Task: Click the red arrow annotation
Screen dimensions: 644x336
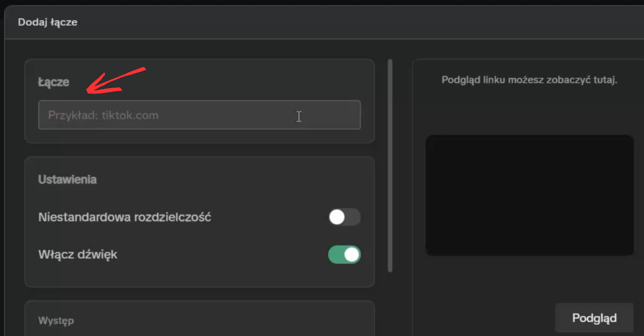Action: click(115, 80)
